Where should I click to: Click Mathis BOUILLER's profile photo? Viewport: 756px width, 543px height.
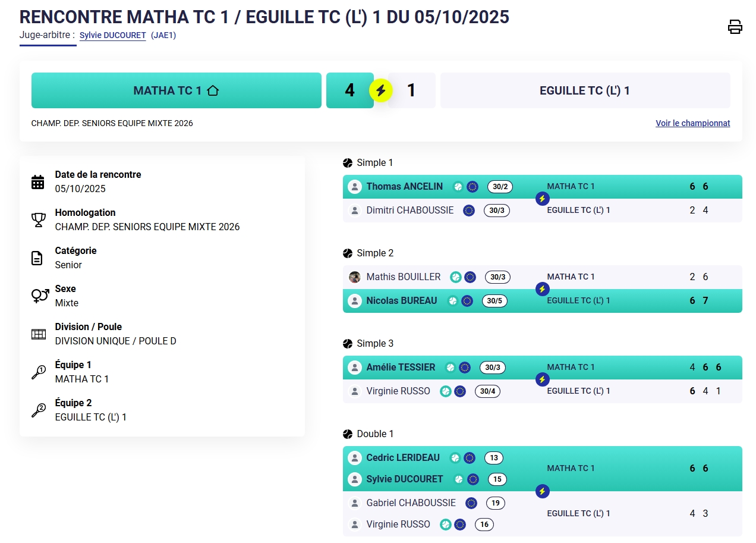[x=355, y=277]
